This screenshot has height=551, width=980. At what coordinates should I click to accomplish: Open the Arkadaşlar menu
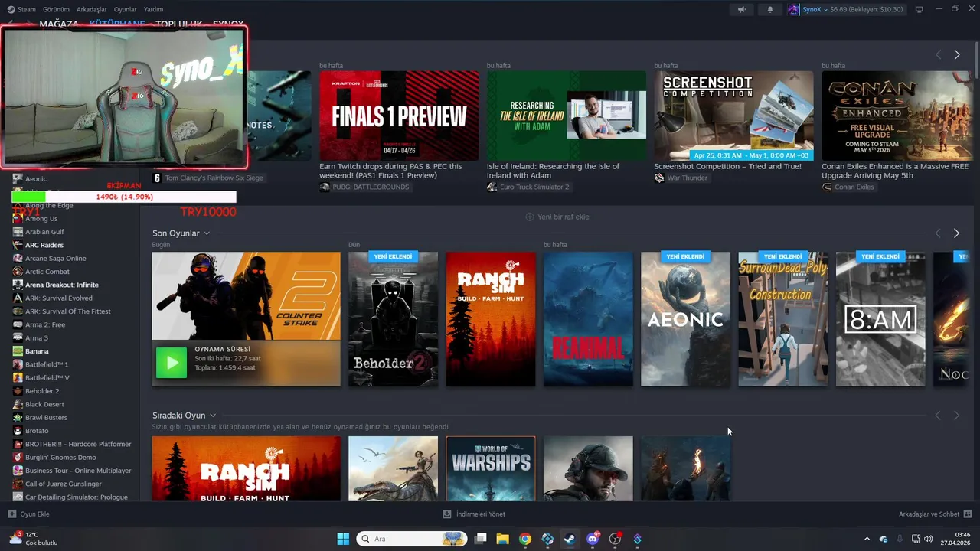pyautogui.click(x=92, y=9)
